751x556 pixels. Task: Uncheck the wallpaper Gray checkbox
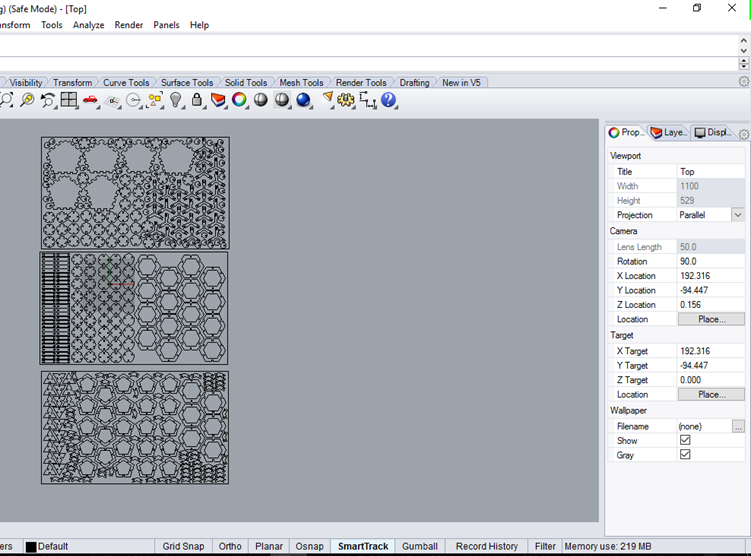[685, 455]
